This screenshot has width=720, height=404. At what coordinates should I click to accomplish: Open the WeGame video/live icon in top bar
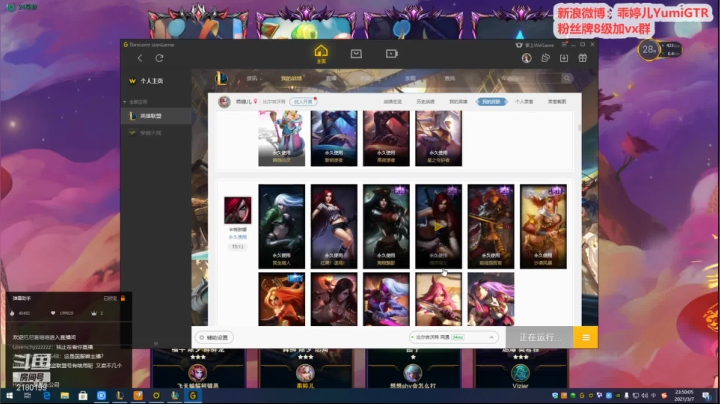coord(392,54)
